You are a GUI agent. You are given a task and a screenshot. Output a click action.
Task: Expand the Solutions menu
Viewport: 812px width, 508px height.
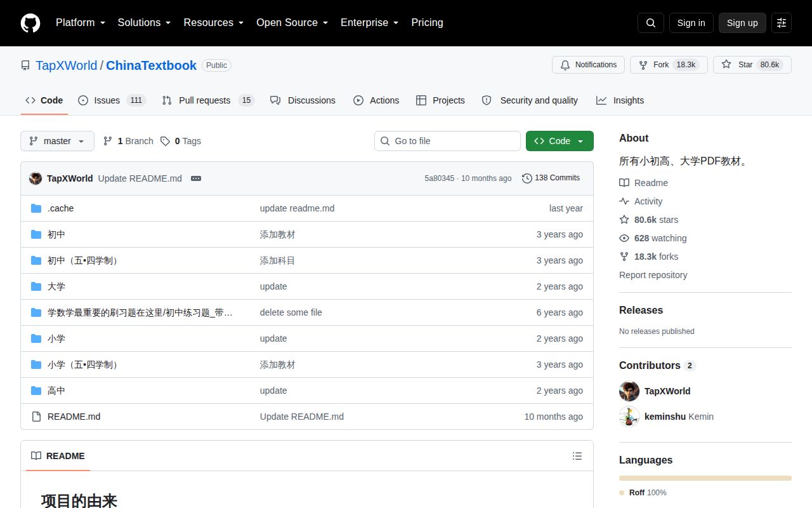[x=145, y=23]
